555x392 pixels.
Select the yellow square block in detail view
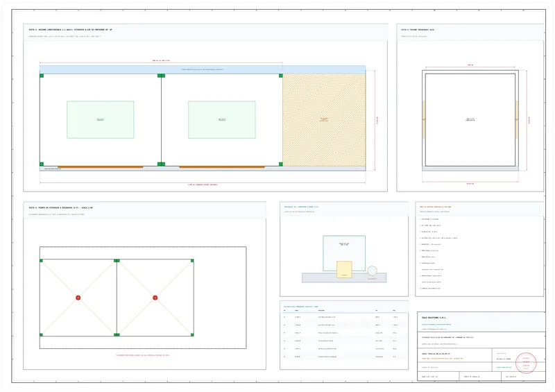tap(344, 269)
